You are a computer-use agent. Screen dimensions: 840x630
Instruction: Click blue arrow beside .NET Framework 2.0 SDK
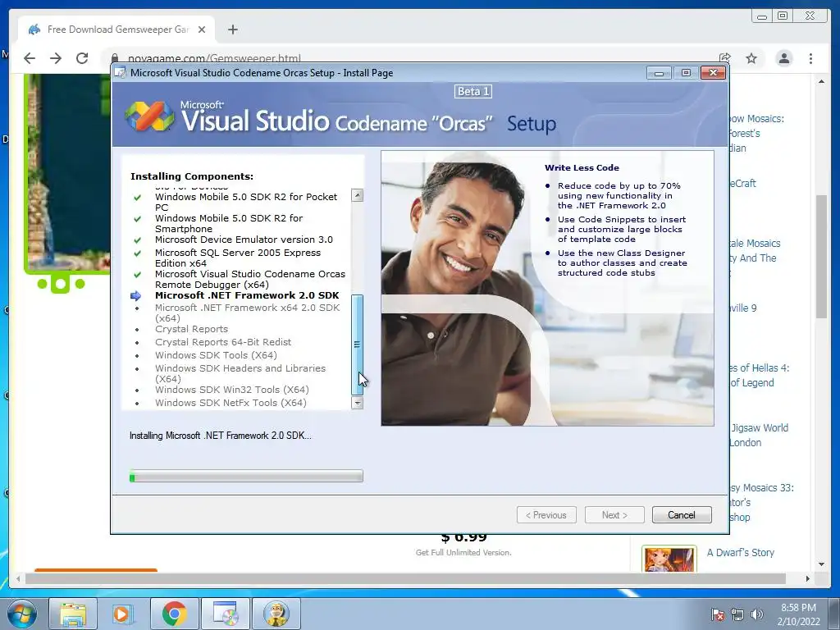pos(136,295)
